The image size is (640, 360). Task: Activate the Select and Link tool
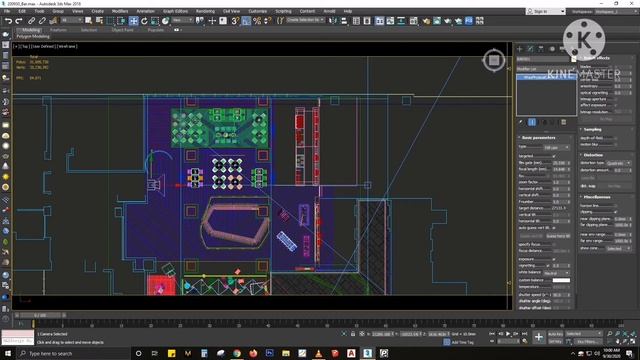click(x=31, y=20)
